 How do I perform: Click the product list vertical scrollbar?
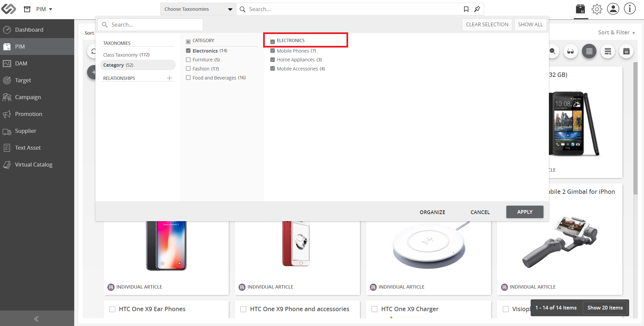point(636,128)
